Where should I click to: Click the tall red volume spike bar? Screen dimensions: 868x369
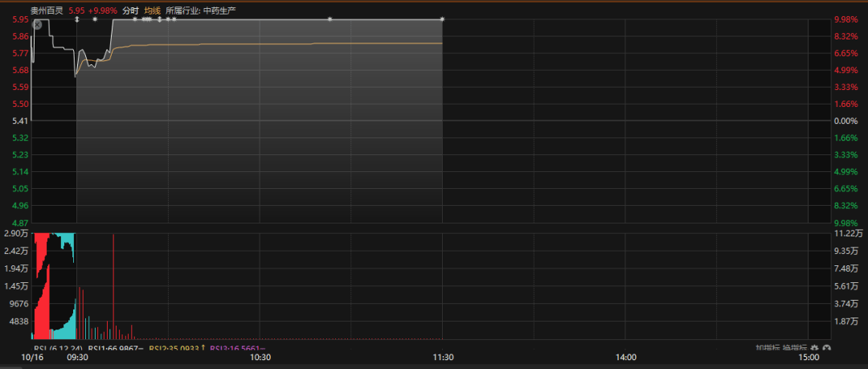click(x=113, y=281)
